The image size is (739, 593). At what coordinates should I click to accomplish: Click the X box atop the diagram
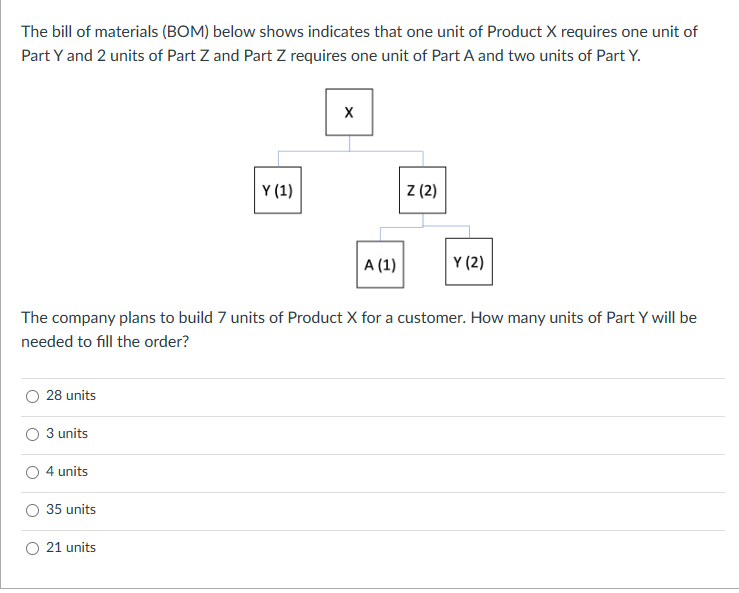coord(349,112)
